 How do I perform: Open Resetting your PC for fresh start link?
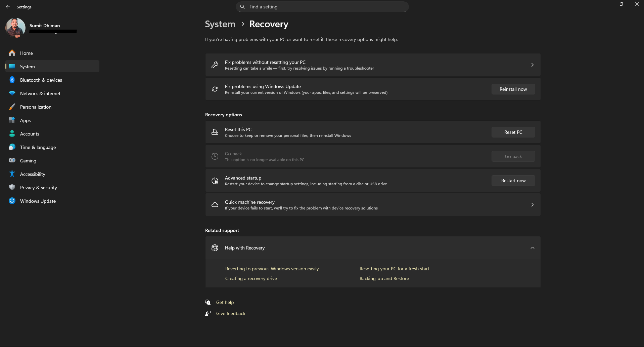point(394,269)
